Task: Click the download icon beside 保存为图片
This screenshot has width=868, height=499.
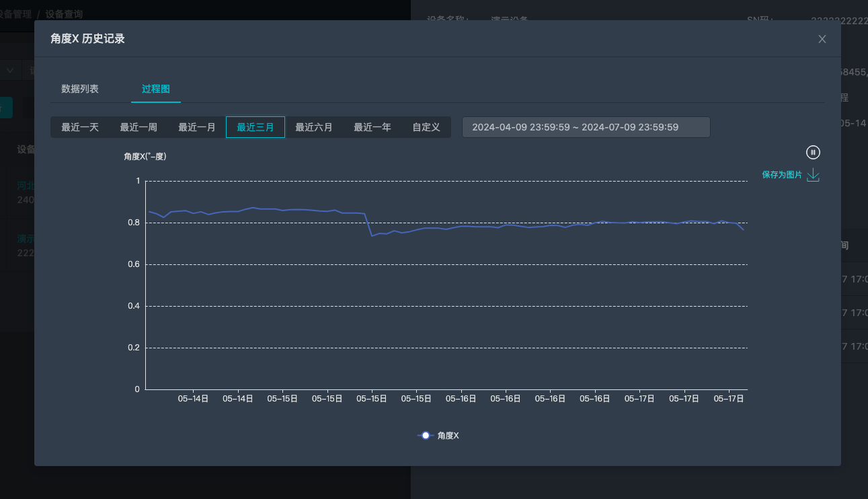Action: (x=814, y=175)
